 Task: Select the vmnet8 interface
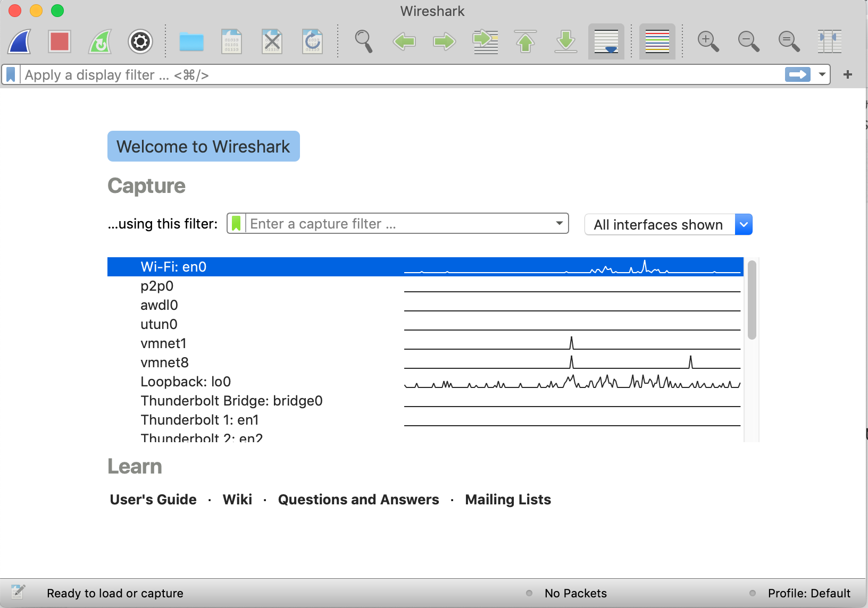coord(425,362)
